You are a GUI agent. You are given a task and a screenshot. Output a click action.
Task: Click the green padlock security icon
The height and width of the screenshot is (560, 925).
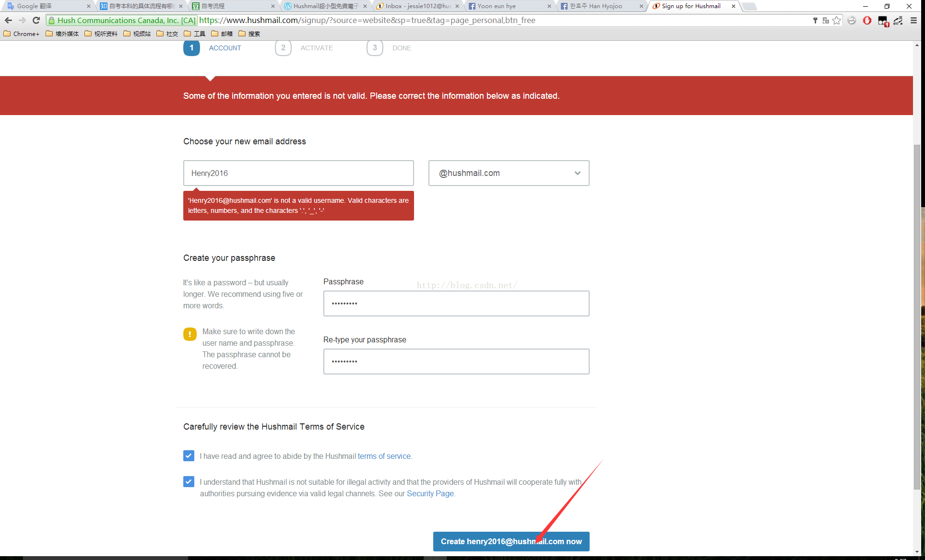[x=52, y=20]
